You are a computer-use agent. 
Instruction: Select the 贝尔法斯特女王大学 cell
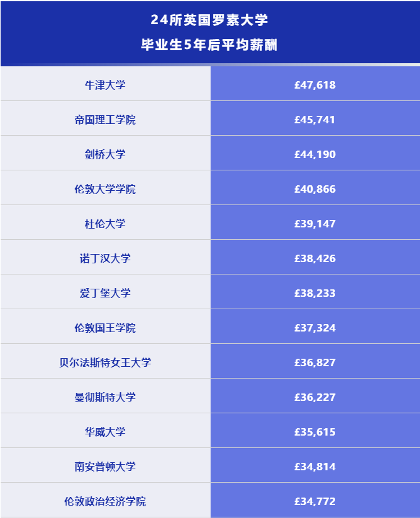click(x=105, y=362)
